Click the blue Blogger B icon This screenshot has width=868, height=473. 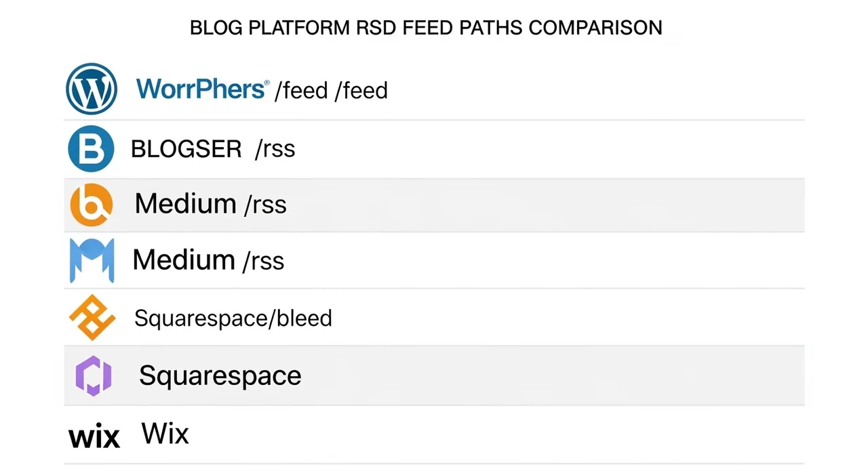pyautogui.click(x=92, y=148)
